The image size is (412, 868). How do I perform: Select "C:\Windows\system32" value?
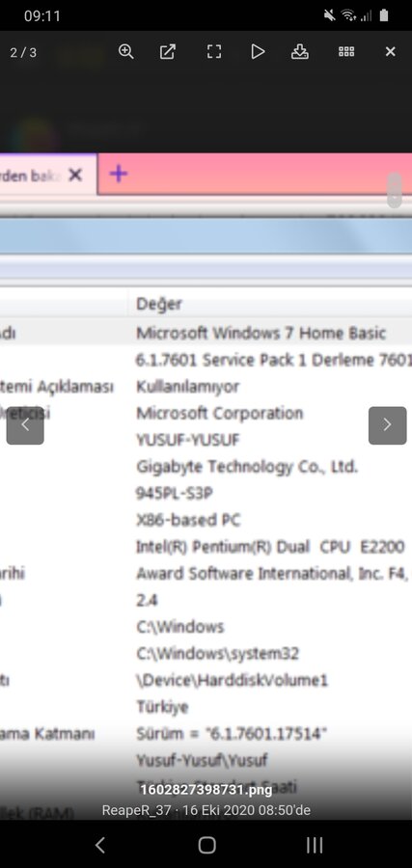coord(217,654)
